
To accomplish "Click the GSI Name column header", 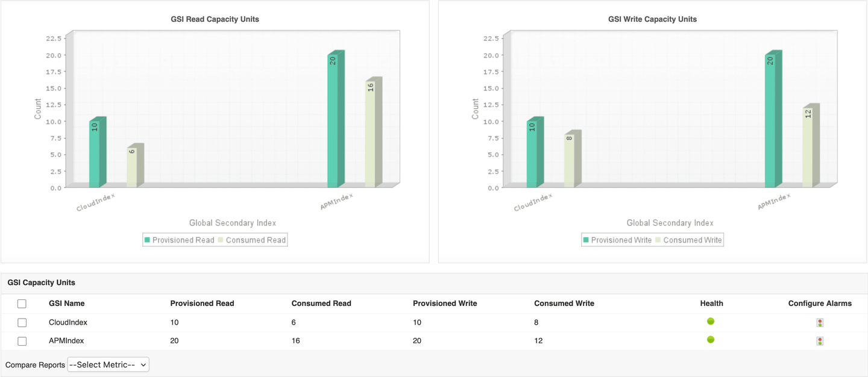I will pyautogui.click(x=67, y=304).
